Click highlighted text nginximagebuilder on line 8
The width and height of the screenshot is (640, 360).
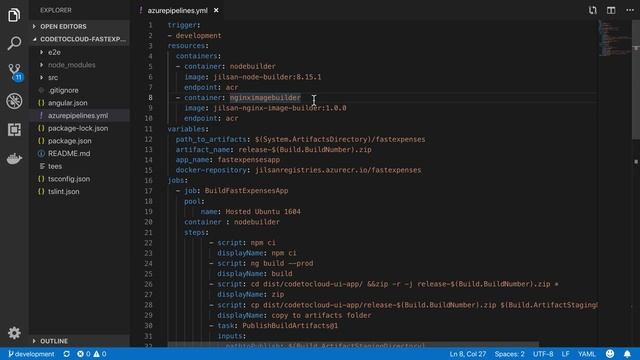point(265,98)
